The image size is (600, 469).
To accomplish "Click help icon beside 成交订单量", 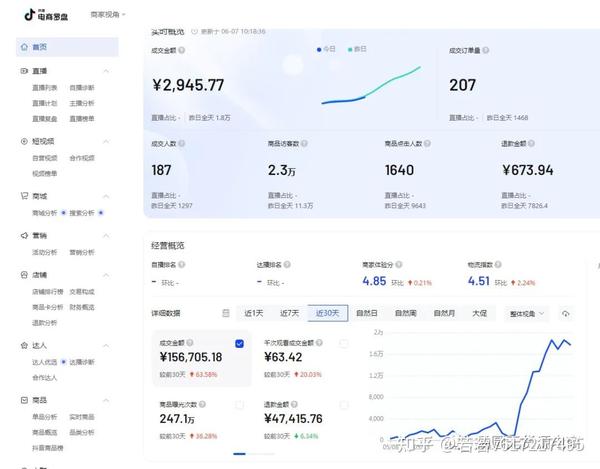I will click(486, 50).
